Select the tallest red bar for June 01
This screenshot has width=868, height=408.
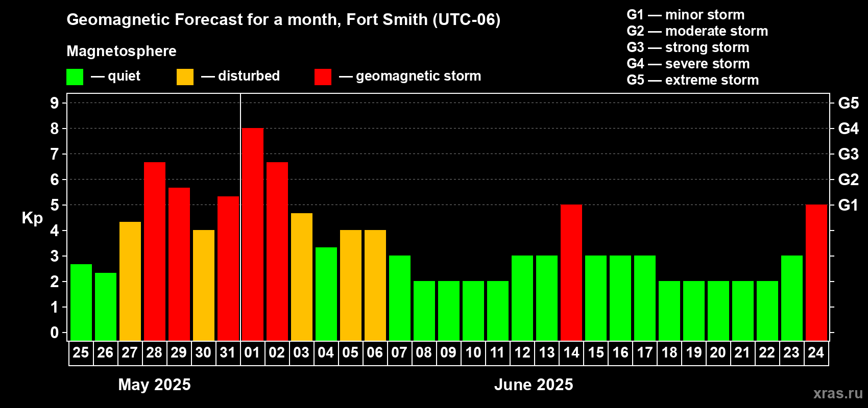click(x=253, y=235)
